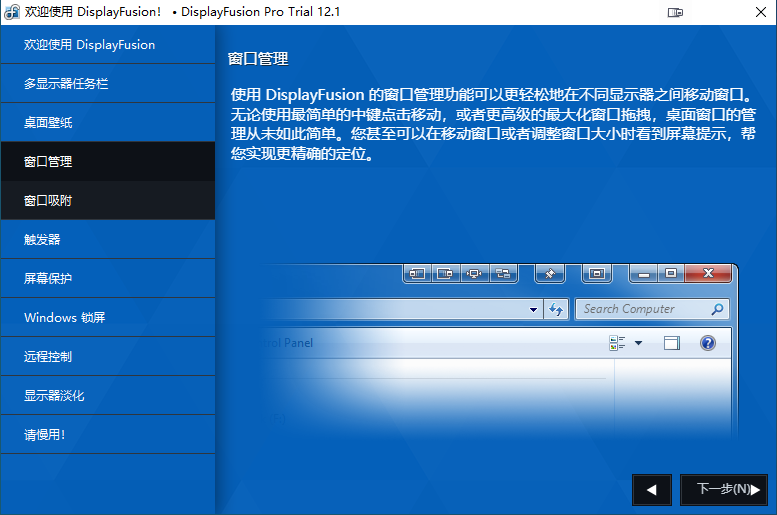
Task: Click the change view icon in preview toolbar
Action: pyautogui.click(x=617, y=343)
